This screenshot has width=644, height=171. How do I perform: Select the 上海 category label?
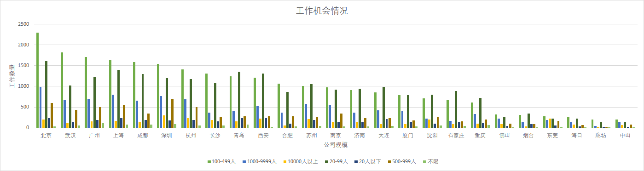click(x=118, y=136)
